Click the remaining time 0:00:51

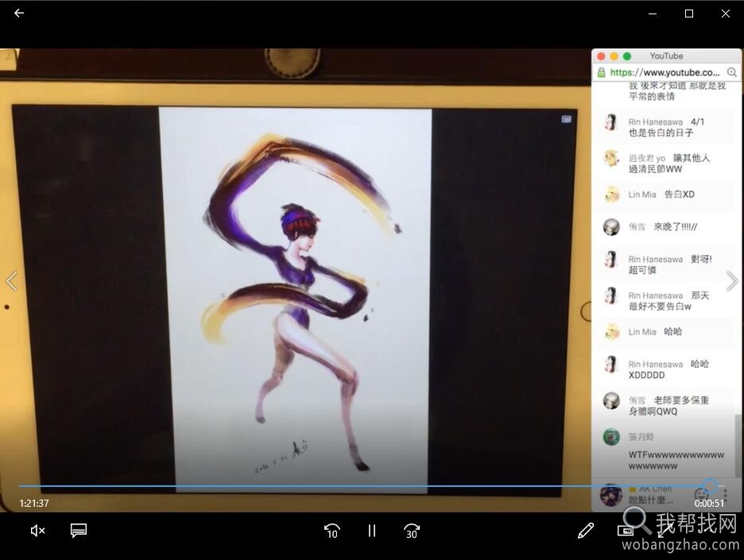(x=709, y=503)
